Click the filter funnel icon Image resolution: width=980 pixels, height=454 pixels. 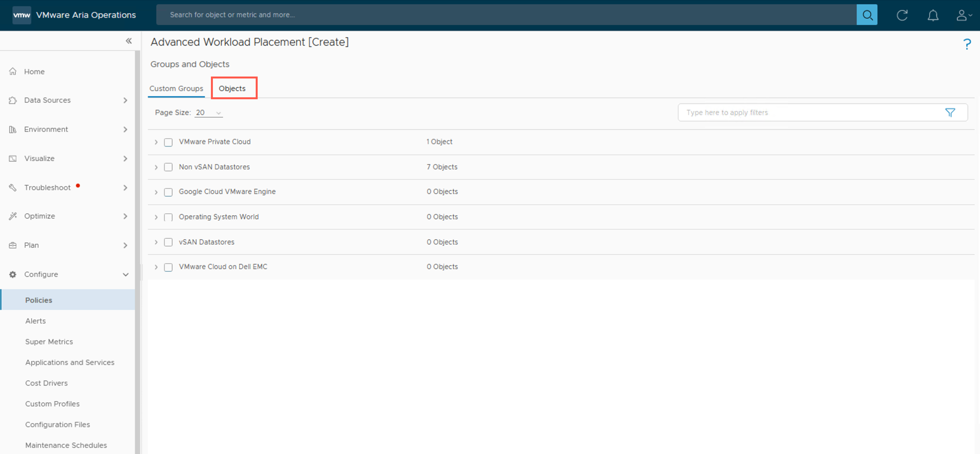coord(950,113)
